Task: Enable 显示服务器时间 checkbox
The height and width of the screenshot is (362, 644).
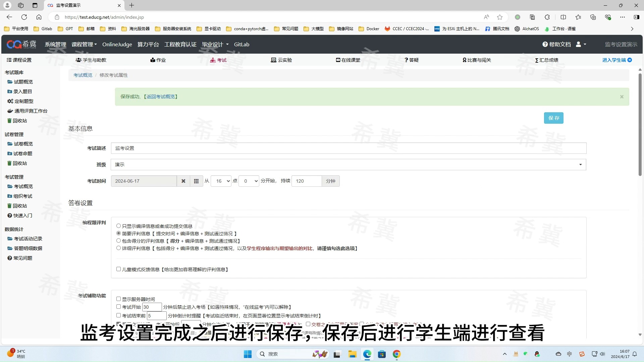Action: click(118, 299)
